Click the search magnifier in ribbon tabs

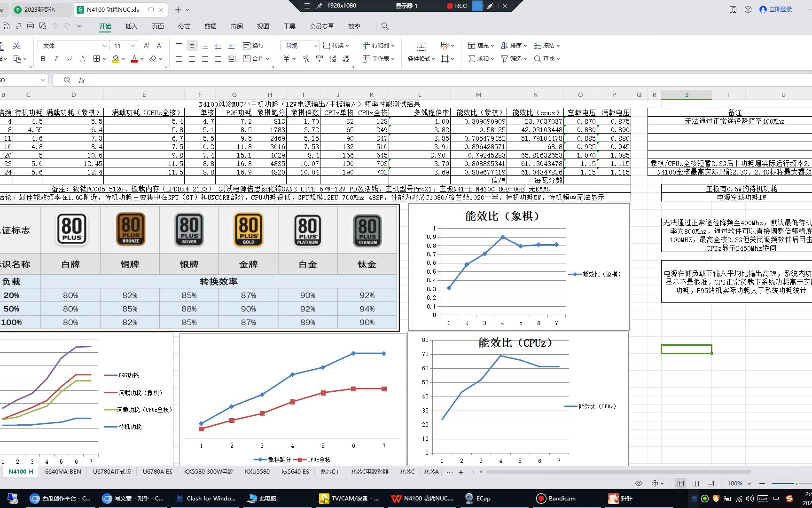[385, 26]
